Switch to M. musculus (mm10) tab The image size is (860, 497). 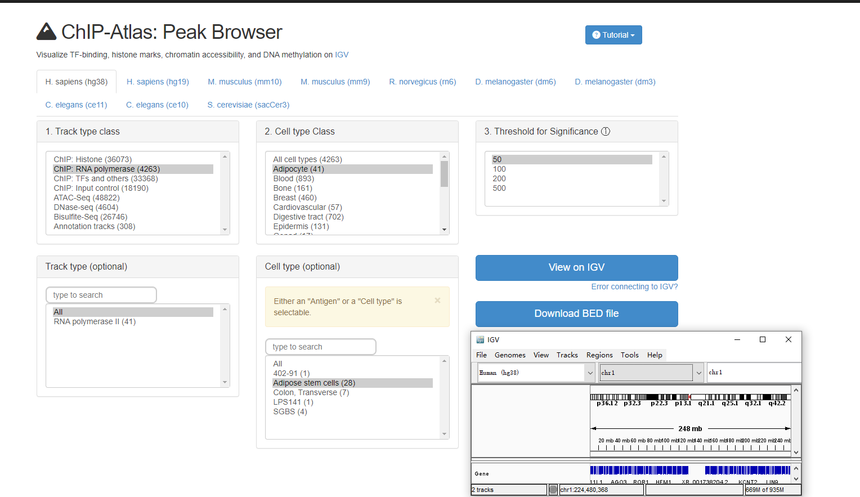click(x=245, y=82)
